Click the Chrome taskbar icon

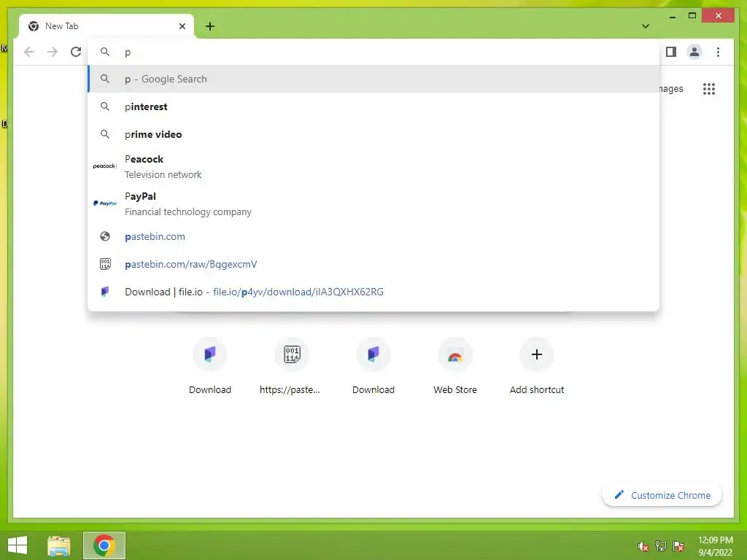[x=104, y=545]
